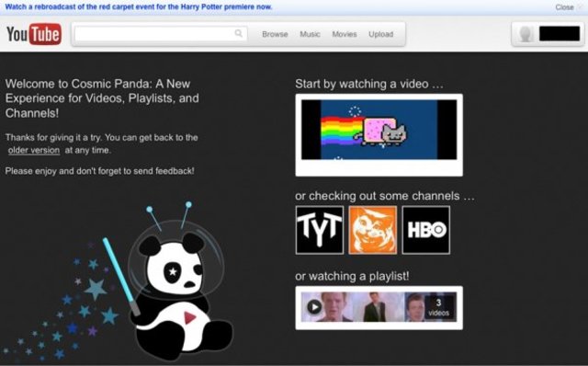
Task: Select Upload in the top bar
Action: click(x=380, y=34)
